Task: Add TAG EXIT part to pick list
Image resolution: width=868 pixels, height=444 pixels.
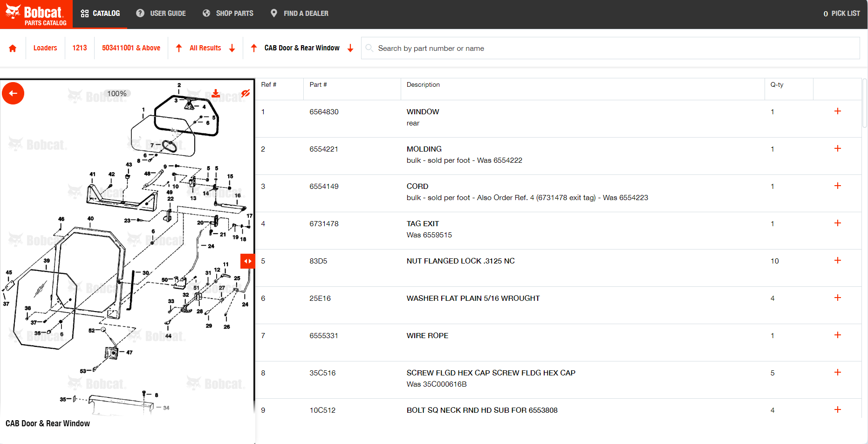Action: click(837, 223)
